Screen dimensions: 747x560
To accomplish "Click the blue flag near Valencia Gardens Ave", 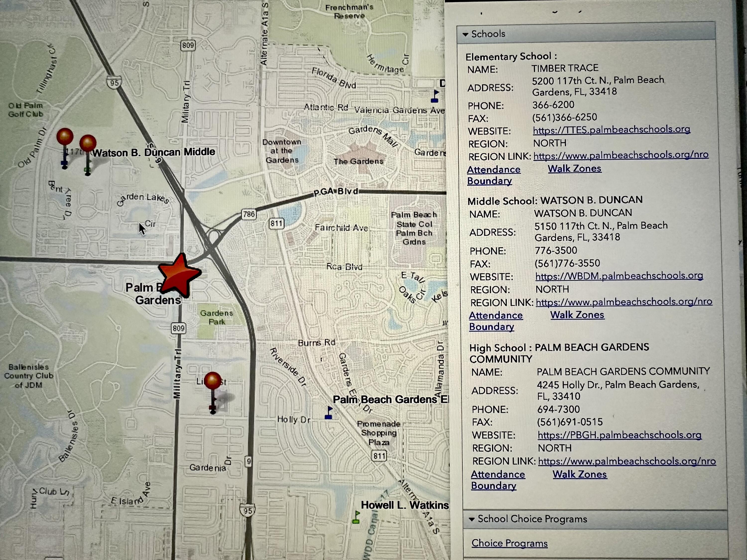I will click(x=435, y=96).
